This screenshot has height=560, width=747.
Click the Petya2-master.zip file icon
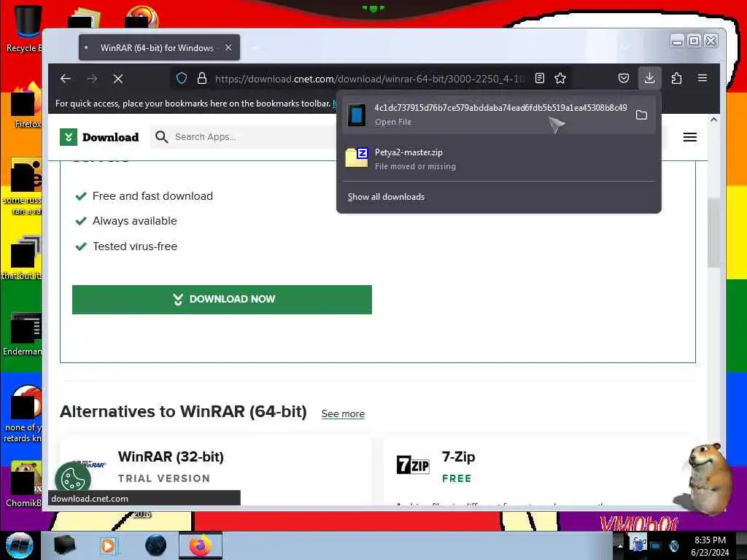(356, 158)
